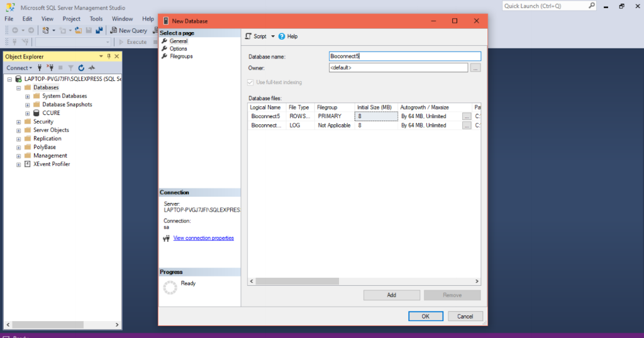Open the Object Explorer window position dropdown
644x338 pixels.
point(101,56)
